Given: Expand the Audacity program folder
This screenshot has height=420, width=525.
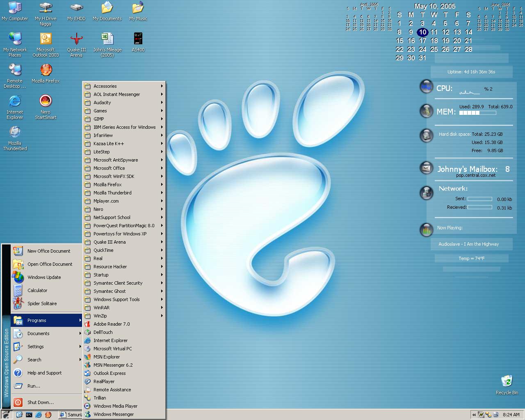Looking at the screenshot, I should point(124,103).
